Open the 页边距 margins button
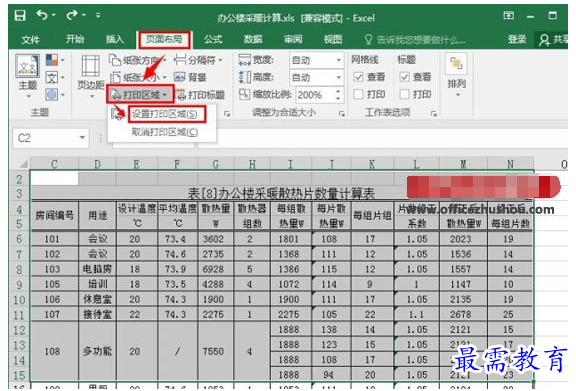This screenshot has width=576, height=391. [x=91, y=76]
